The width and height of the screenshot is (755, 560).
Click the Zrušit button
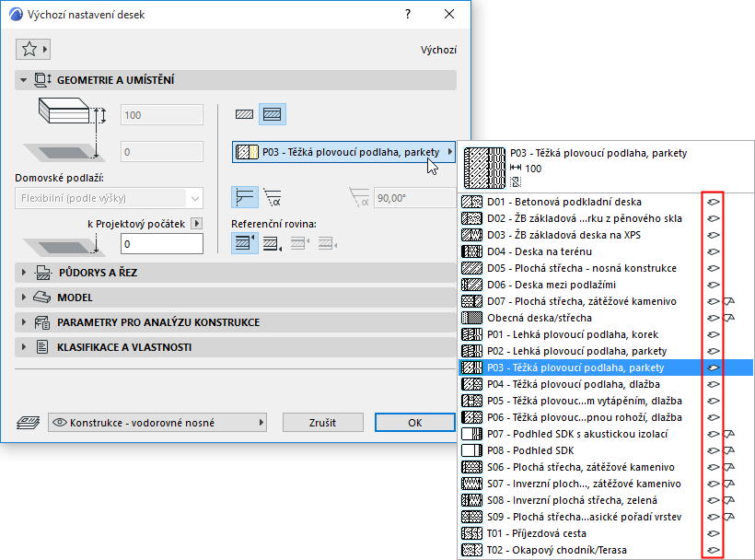[x=322, y=423]
